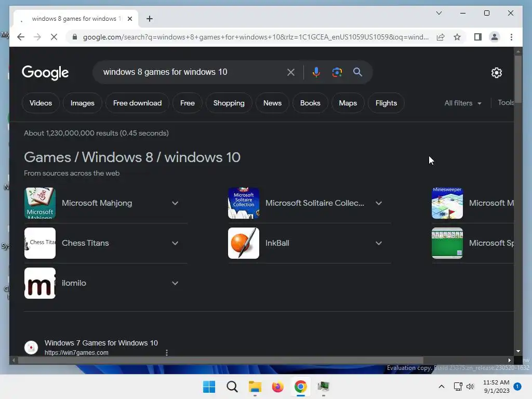Open the Chrome profile avatar
The image size is (532, 399).
pyautogui.click(x=495, y=37)
